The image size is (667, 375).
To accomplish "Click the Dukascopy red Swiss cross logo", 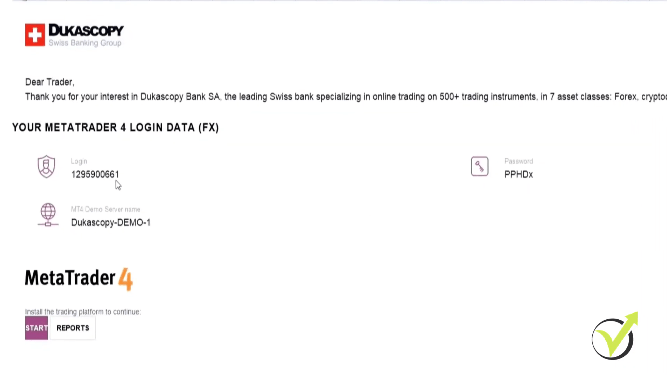I will [x=35, y=35].
